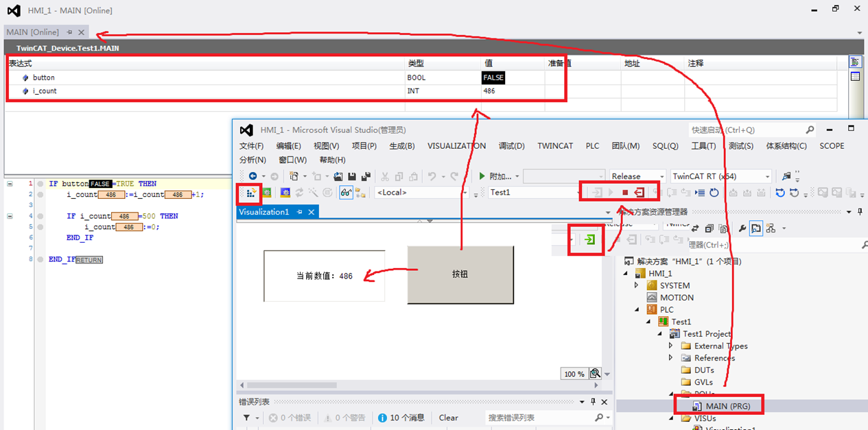The width and height of the screenshot is (868, 430).
Task: Toggle the 0 个警告 warnings filter
Action: click(x=344, y=418)
